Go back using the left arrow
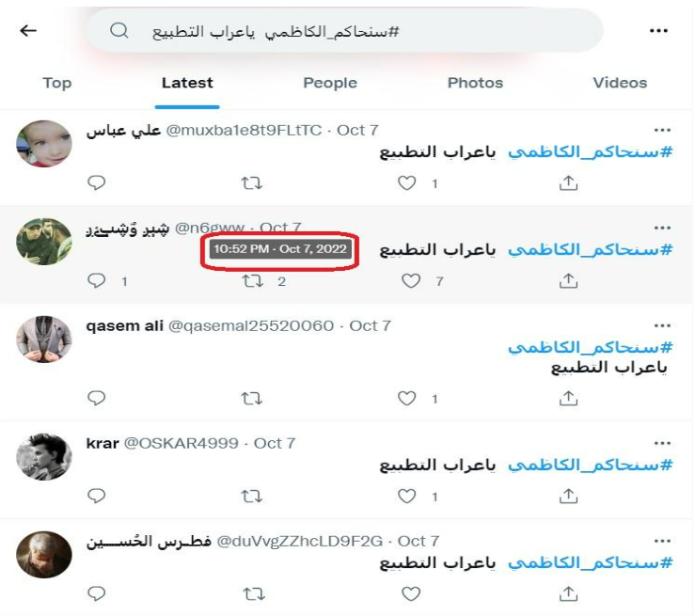This screenshot has width=695, height=616. 28,31
